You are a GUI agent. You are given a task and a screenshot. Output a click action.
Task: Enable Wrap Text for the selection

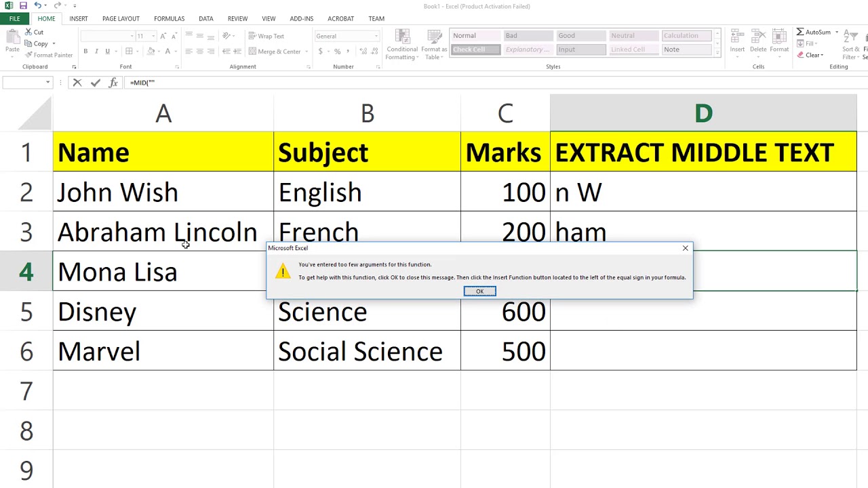coord(267,36)
